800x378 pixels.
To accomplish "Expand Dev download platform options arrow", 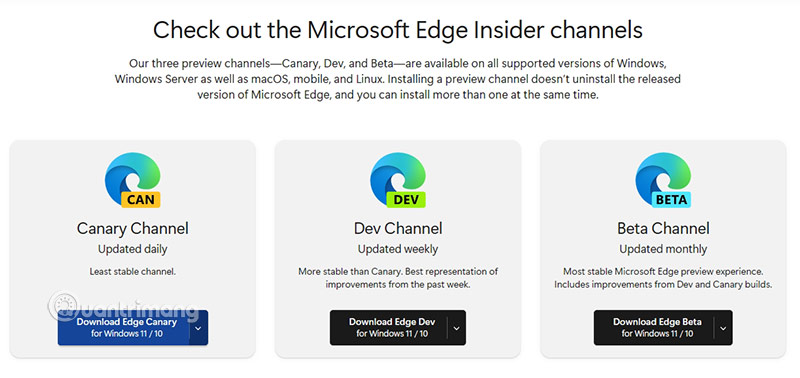I will (x=457, y=328).
